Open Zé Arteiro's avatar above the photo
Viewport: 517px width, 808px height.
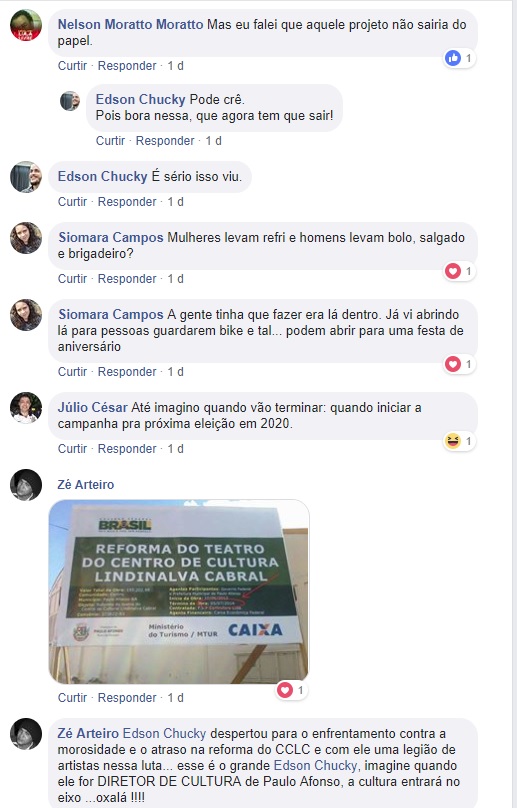pos(26,485)
